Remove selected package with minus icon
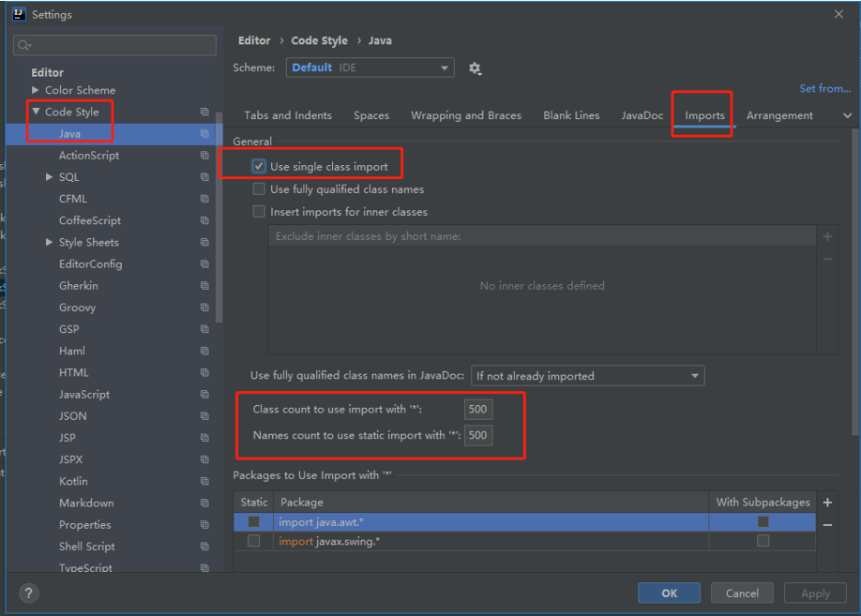Screen dimensions: 861x616 (827, 525)
